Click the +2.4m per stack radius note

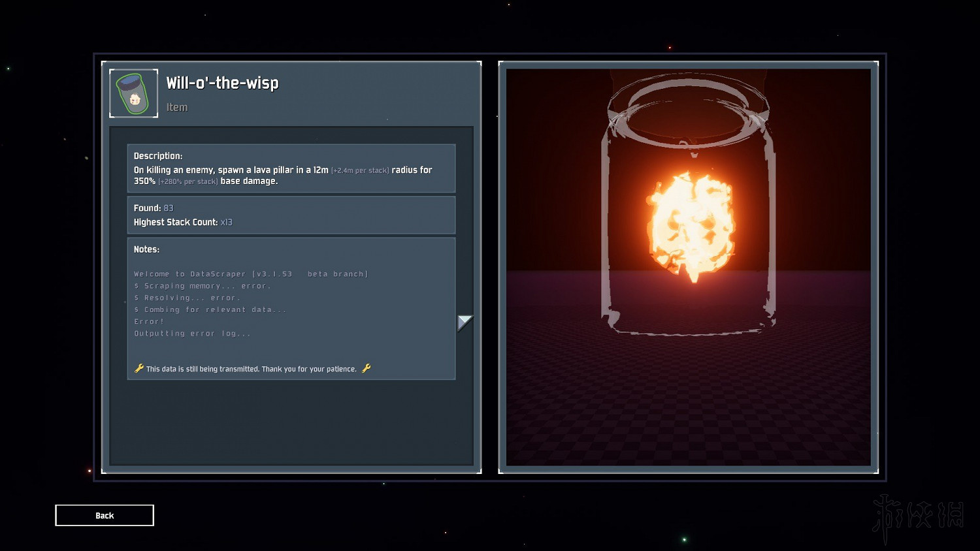point(360,170)
